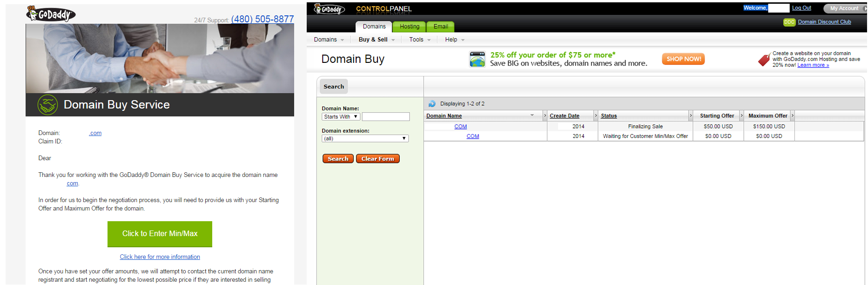The height and width of the screenshot is (285, 868).
Task: Open the Buy & Sell dropdown menu
Action: [x=377, y=40]
